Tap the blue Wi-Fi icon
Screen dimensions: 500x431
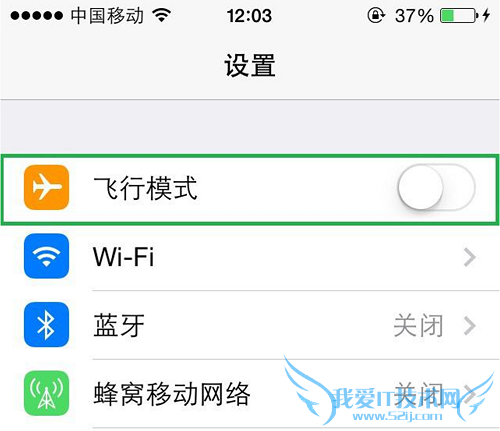[x=46, y=256]
